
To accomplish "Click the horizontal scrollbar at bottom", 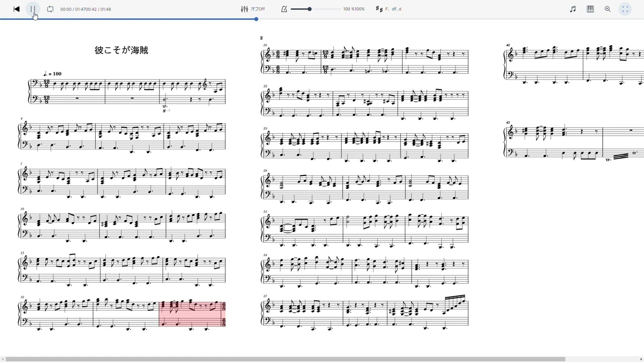I will pos(285,359).
